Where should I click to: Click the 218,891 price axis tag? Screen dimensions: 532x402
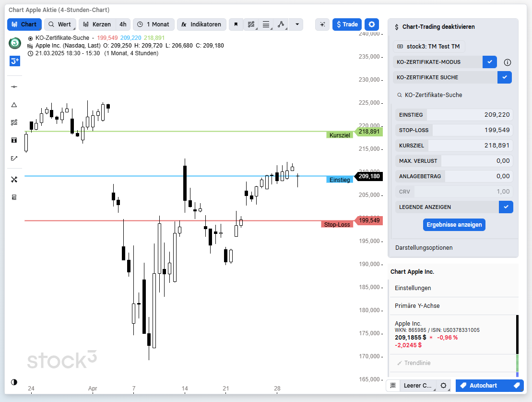click(x=369, y=132)
